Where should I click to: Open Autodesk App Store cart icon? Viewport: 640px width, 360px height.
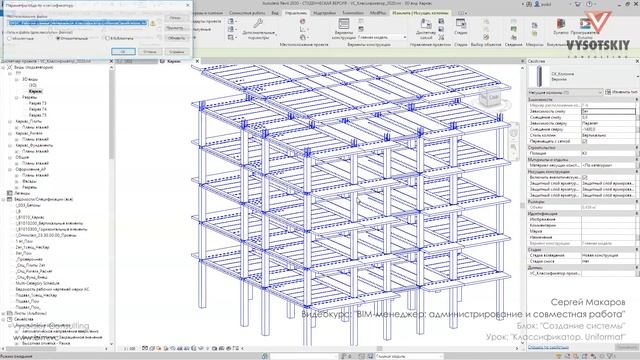(x=577, y=4)
